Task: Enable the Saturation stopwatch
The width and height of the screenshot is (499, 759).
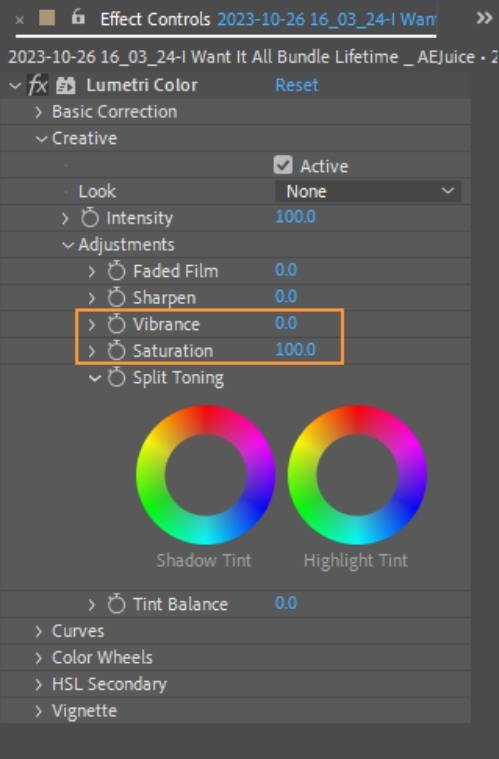Action: coord(116,351)
